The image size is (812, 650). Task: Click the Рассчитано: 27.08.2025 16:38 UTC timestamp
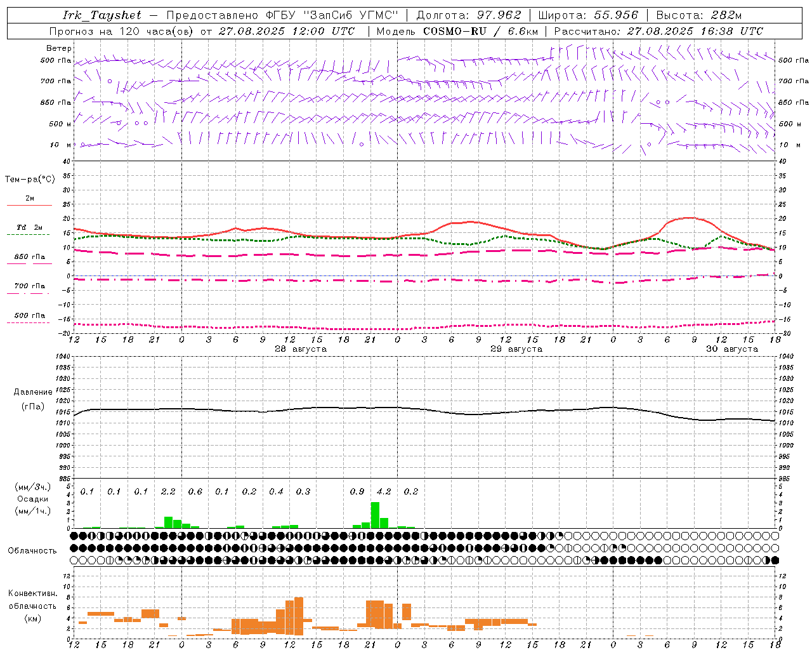658,31
